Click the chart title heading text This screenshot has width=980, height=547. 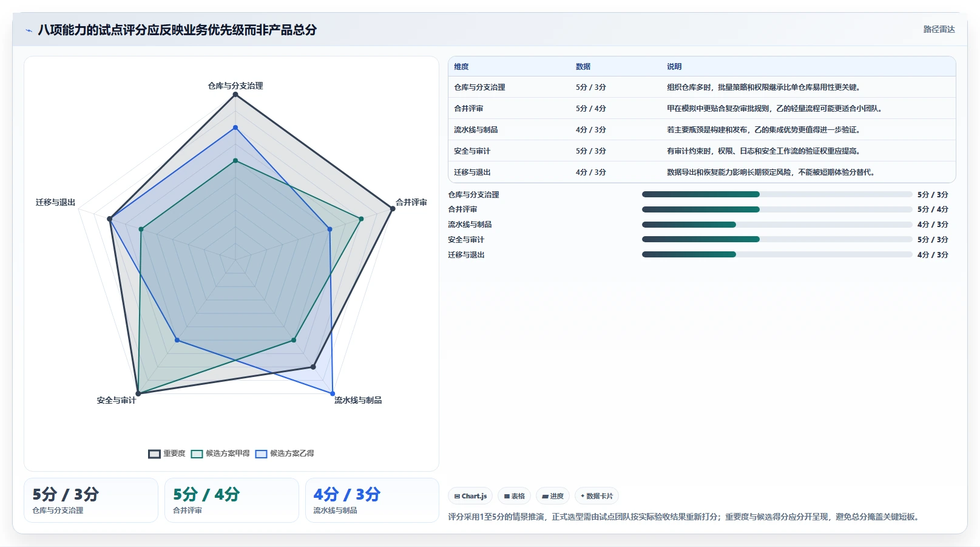tap(177, 30)
